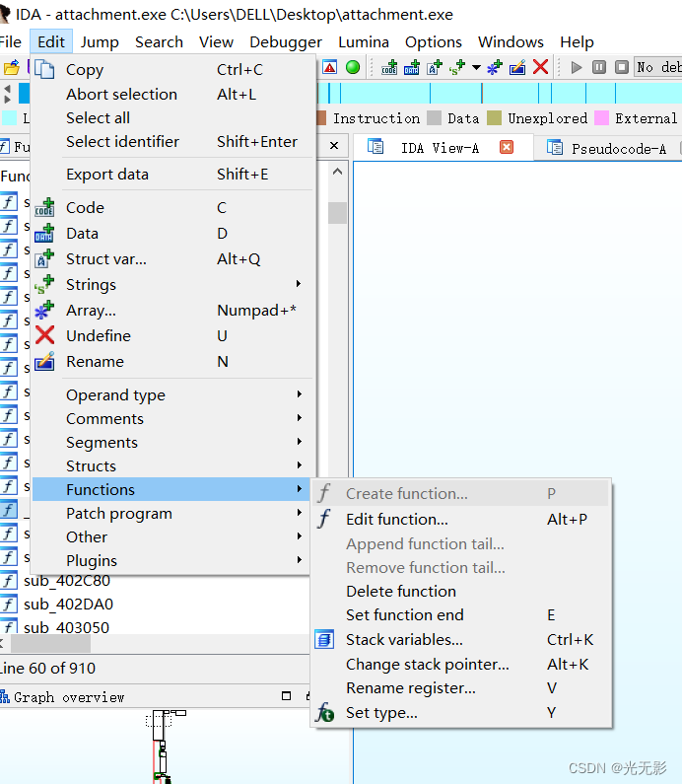The width and height of the screenshot is (682, 784).
Task: Click the red warning triangle toolbar icon
Action: coord(330,67)
